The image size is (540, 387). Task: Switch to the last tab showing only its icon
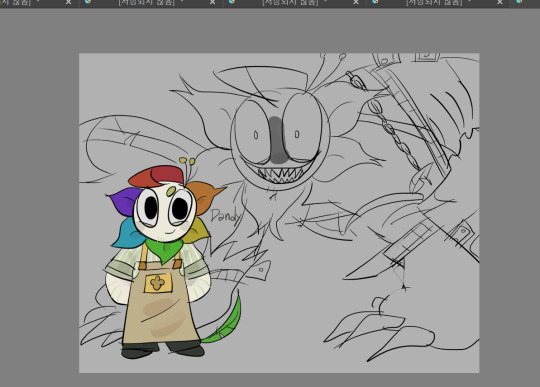(519, 2)
